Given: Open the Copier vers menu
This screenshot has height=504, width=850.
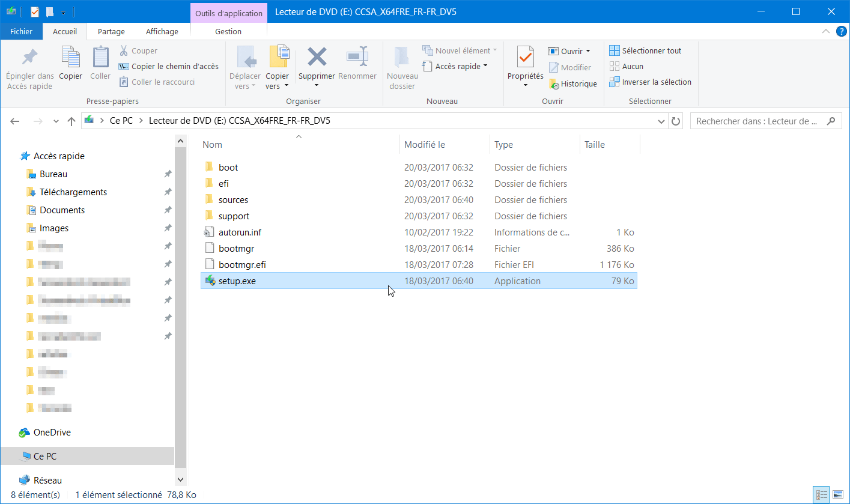Looking at the screenshot, I should click(278, 68).
